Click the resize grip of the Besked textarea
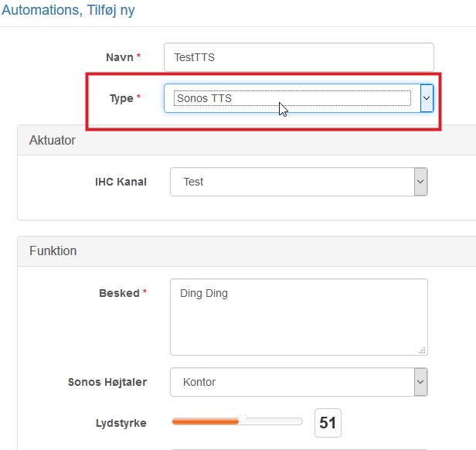476x450 pixels. tap(422, 349)
